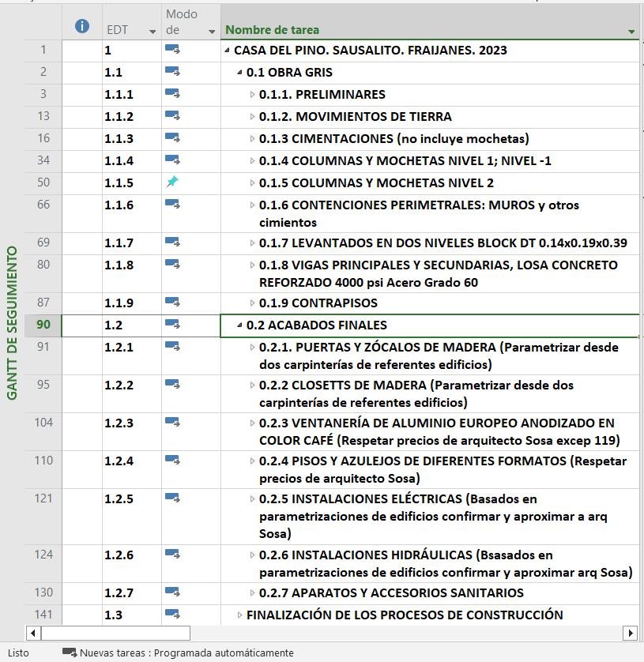The height and width of the screenshot is (662, 644).
Task: Expand 0.1.9 CONTRAPISOS subtasks
Action: [252, 303]
